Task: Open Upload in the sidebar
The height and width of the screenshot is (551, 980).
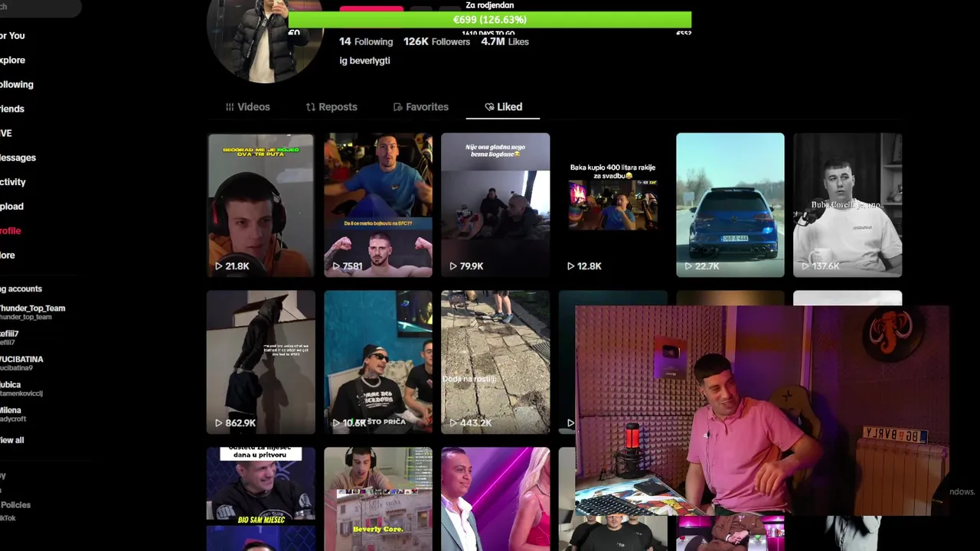Action: pyautogui.click(x=11, y=207)
